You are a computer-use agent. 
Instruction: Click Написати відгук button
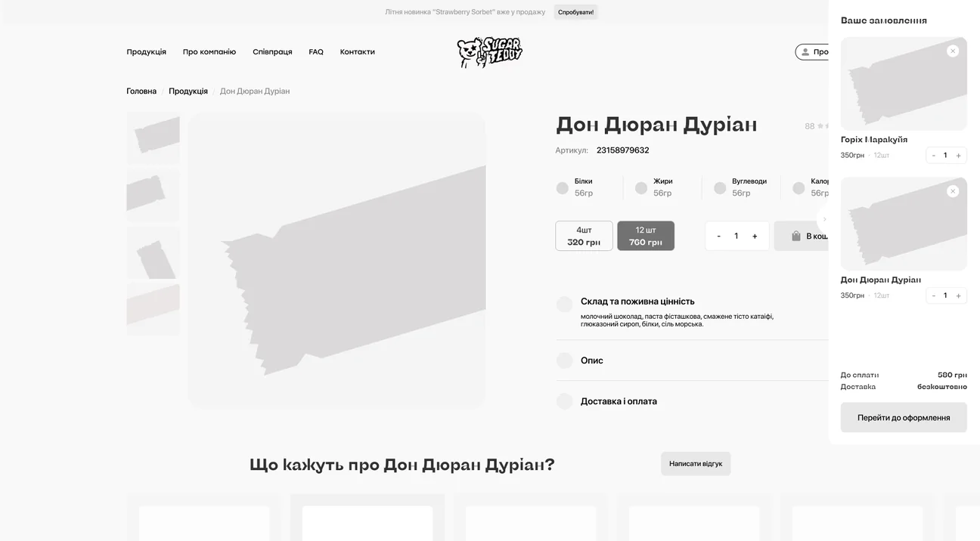[696, 464]
